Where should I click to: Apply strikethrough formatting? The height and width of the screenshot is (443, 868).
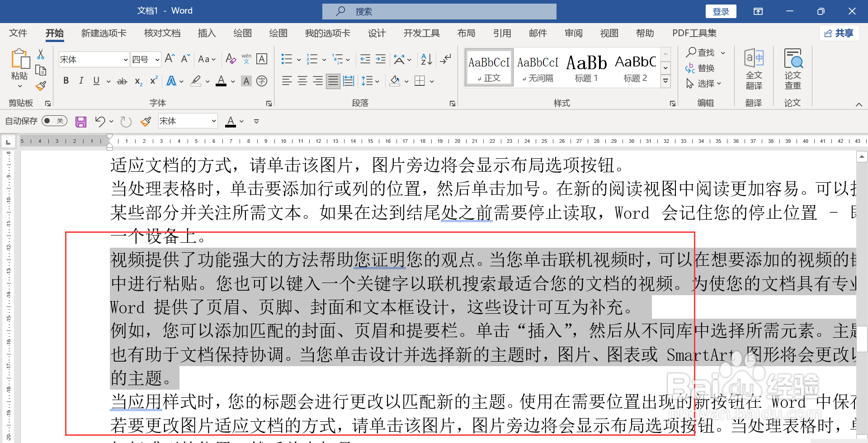click(x=122, y=81)
